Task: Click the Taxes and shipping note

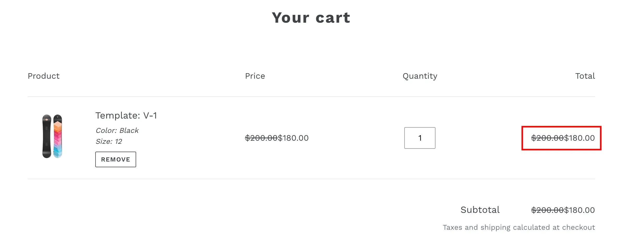Action: [519, 227]
